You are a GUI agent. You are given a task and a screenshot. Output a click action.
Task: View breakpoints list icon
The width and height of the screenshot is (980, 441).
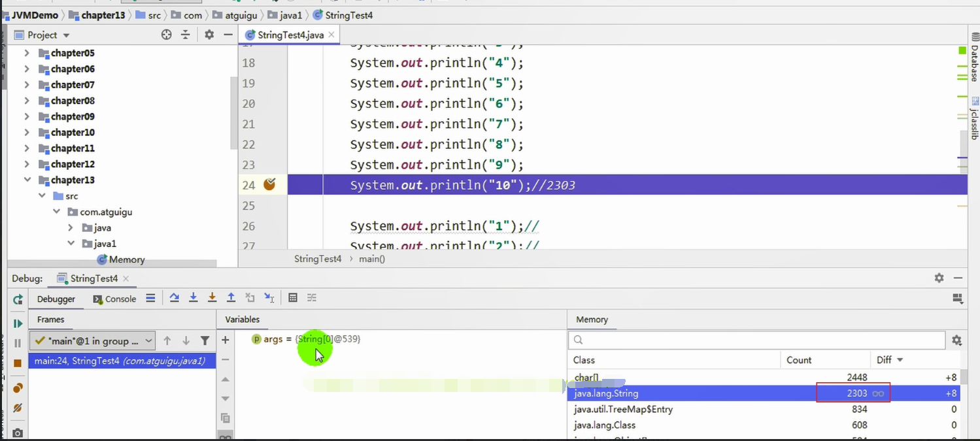(18, 388)
